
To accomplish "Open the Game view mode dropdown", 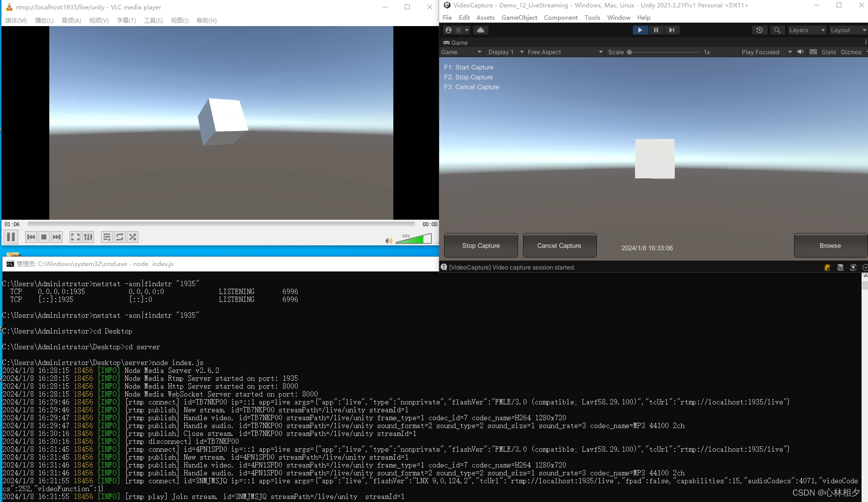I will tap(461, 52).
